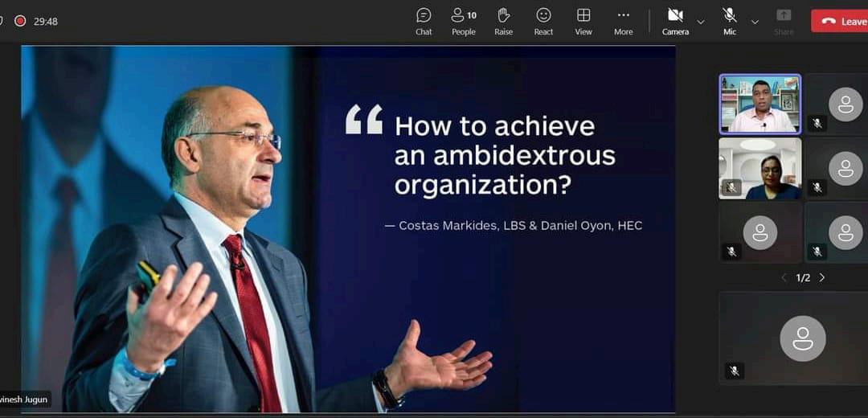
Task: Unmute the Mic
Action: tap(730, 22)
